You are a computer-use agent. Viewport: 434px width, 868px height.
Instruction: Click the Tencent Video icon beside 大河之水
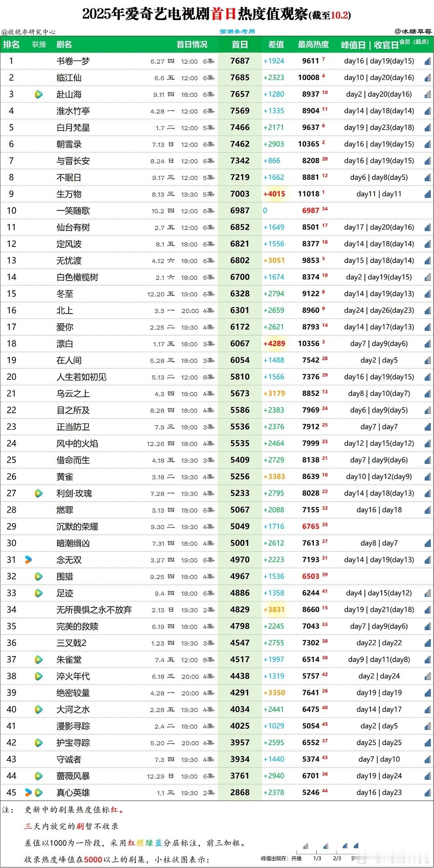click(39, 709)
